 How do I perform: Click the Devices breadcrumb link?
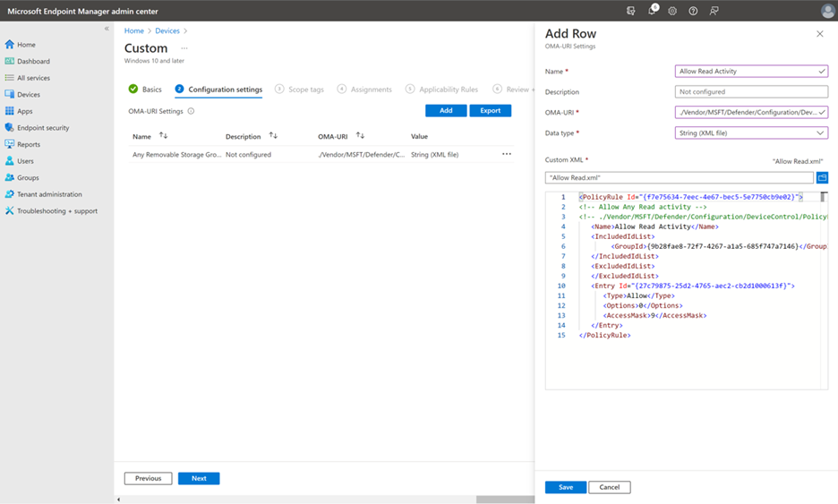tap(167, 31)
